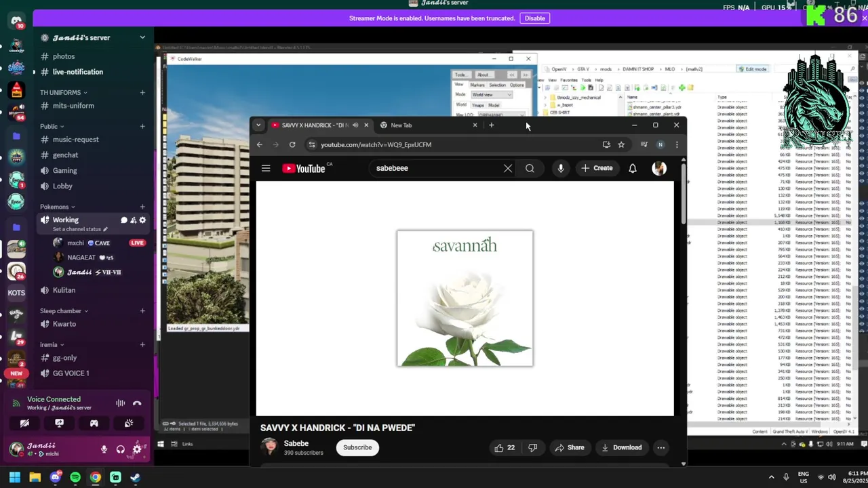Create channel in Pokemons category
This screenshot has height=488, width=868.
[x=142, y=207]
